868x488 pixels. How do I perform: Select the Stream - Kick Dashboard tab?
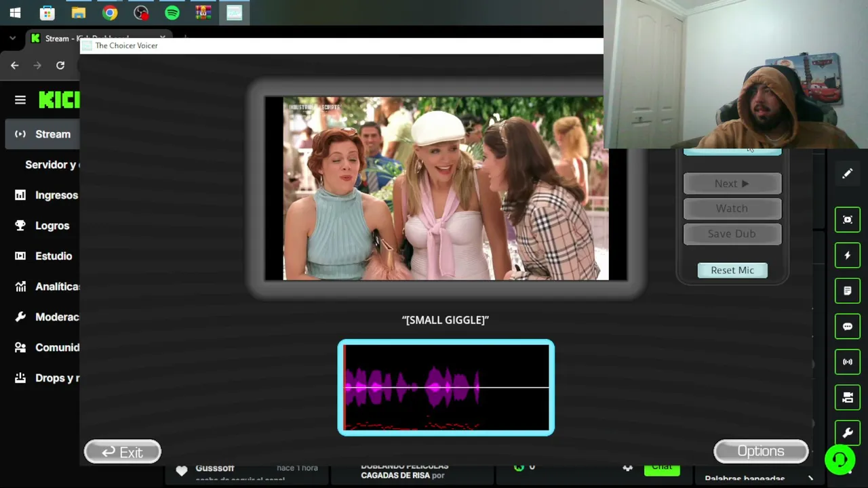pyautogui.click(x=98, y=39)
